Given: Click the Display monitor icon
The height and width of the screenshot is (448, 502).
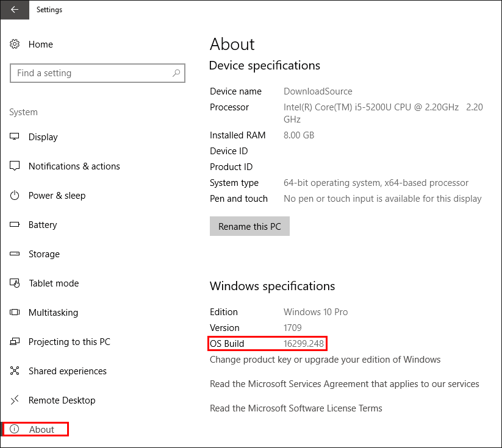Looking at the screenshot, I should [15, 137].
